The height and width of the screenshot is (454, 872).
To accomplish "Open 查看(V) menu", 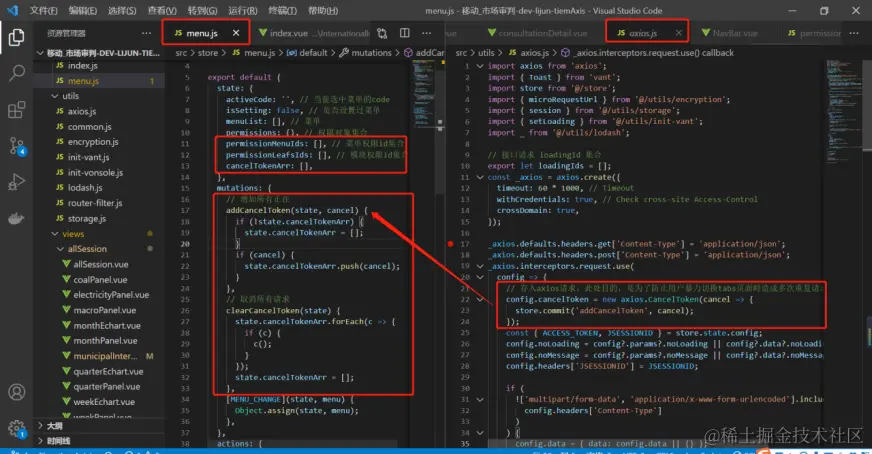I will 162,11.
